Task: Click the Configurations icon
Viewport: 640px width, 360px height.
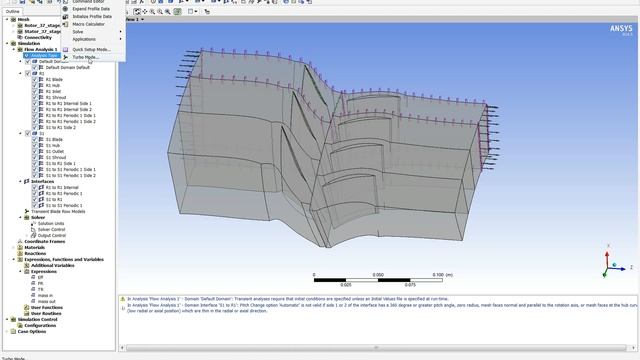Action: pyautogui.click(x=20, y=325)
